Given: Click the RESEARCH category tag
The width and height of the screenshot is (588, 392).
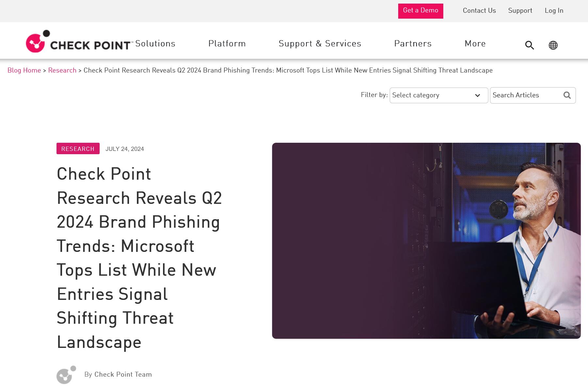Looking at the screenshot, I should point(78,149).
